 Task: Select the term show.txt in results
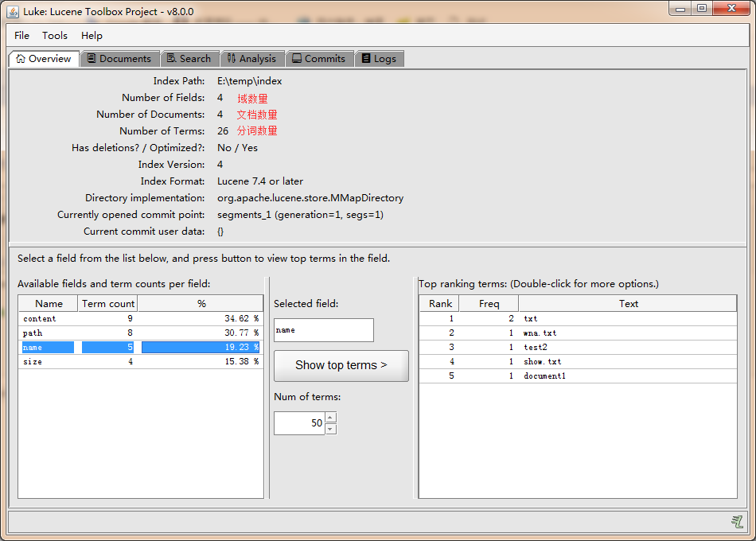click(x=578, y=362)
